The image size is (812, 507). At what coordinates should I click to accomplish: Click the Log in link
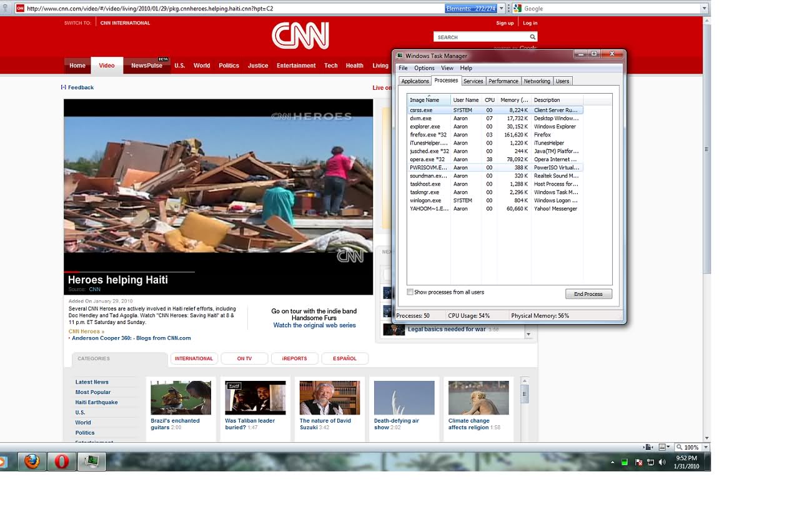click(x=530, y=23)
